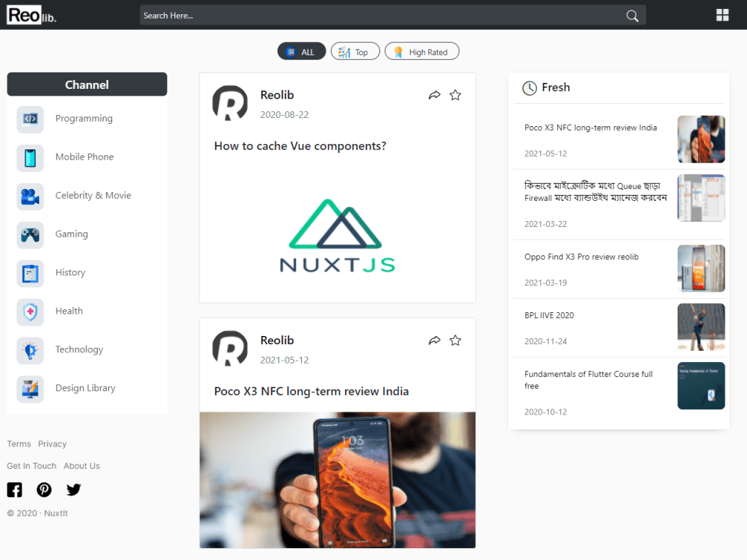Click the Poco X3 phone post image
Image resolution: width=747 pixels, height=560 pixels.
click(x=338, y=480)
